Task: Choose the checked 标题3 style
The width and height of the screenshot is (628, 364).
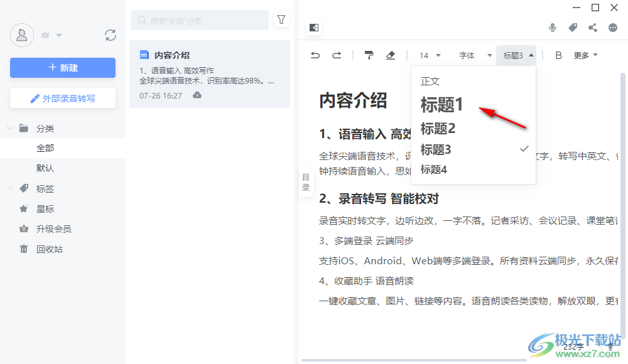Action: click(x=474, y=149)
